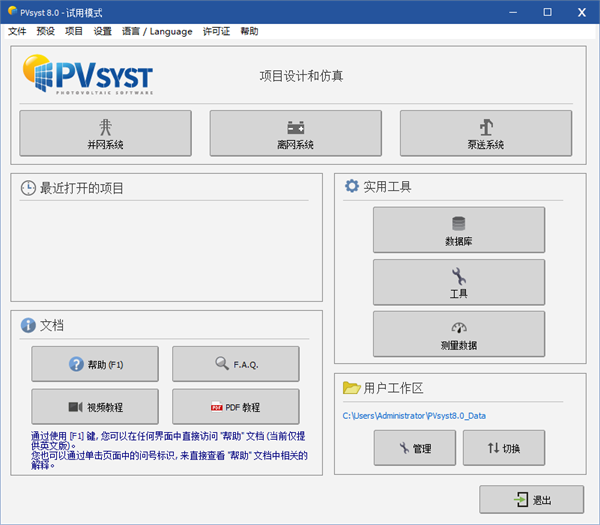Click the PVsyst title bar sun icon
Screen dimensions: 600x525
(x=12, y=11)
